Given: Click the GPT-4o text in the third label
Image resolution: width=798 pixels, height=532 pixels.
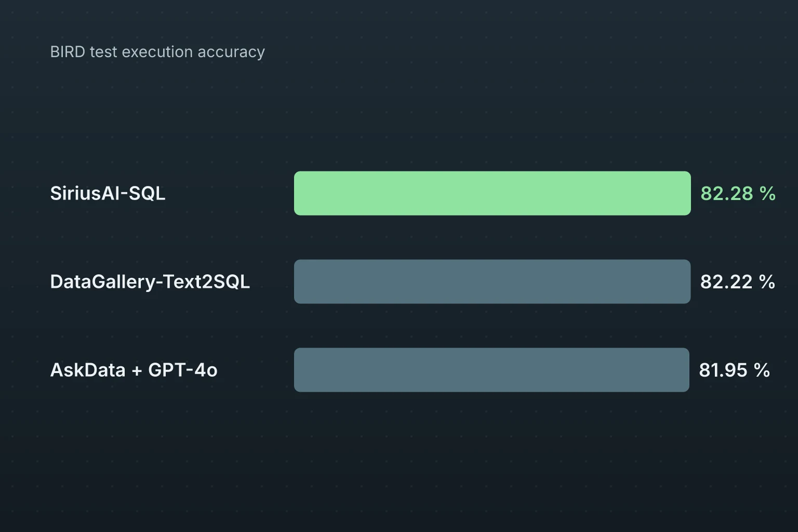Looking at the screenshot, I should 183,370.
